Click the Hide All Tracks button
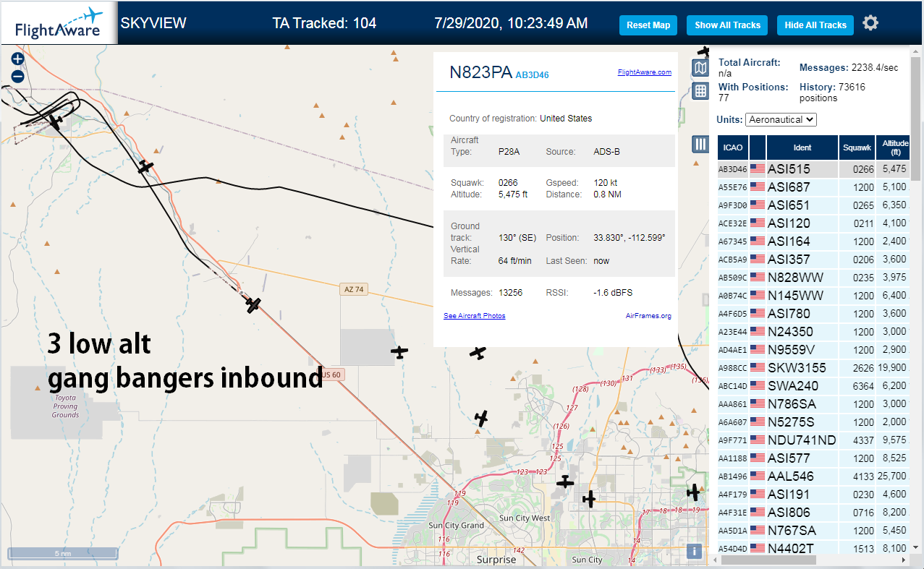The height and width of the screenshot is (569, 924). pos(815,25)
